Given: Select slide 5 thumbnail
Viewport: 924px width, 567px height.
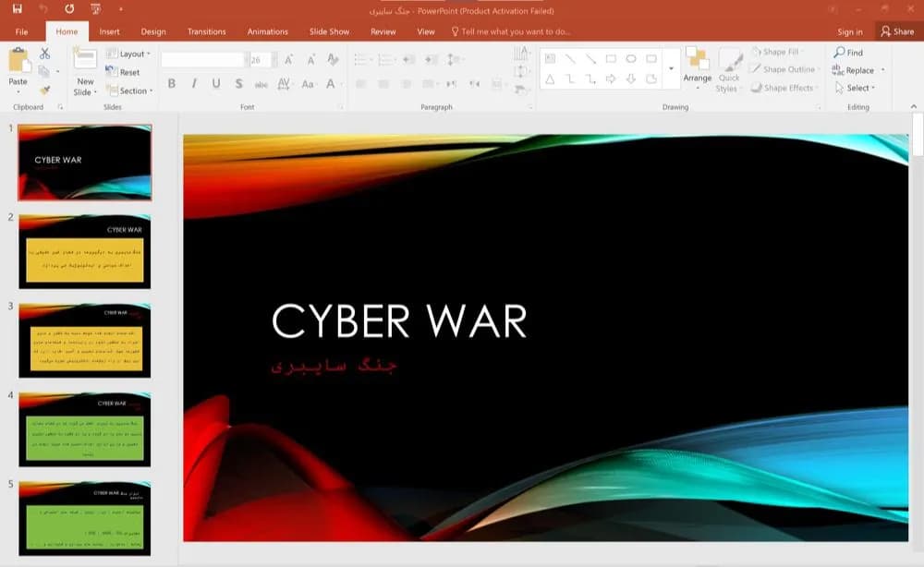Looking at the screenshot, I should [84, 518].
